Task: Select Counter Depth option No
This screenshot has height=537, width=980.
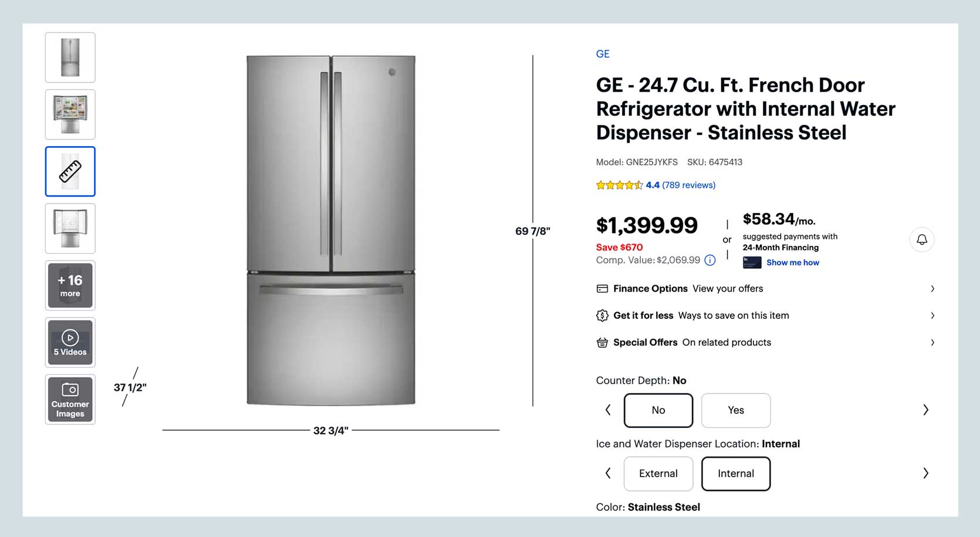Action: pos(658,410)
